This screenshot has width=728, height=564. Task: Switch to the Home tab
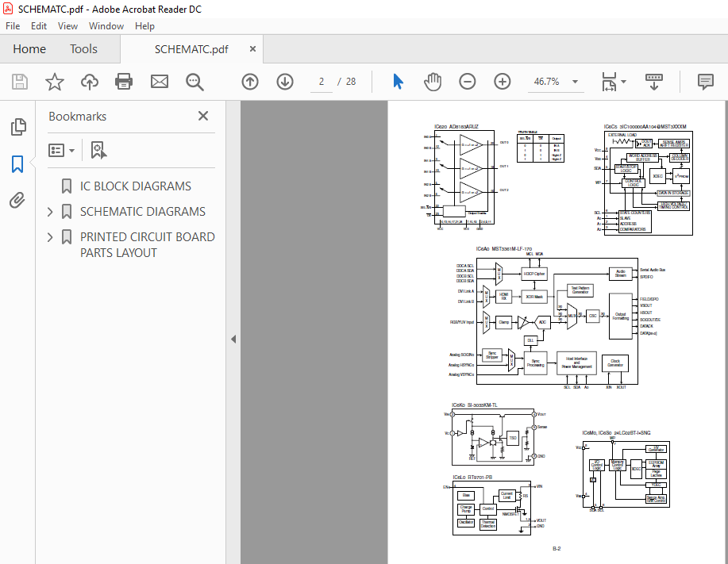pyautogui.click(x=29, y=48)
